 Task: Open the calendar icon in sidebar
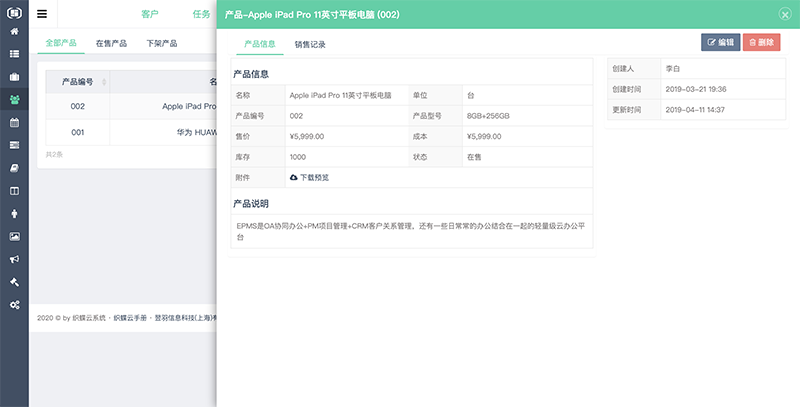pyautogui.click(x=14, y=122)
